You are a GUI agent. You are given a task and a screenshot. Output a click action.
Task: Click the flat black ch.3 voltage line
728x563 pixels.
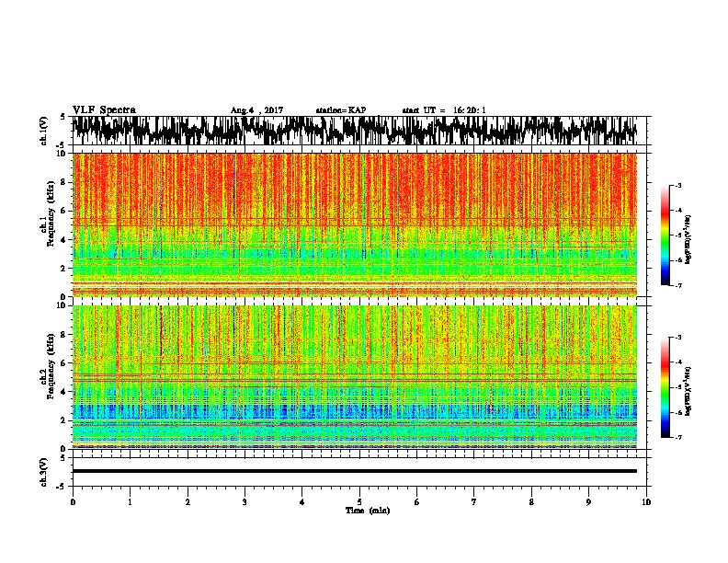point(355,471)
